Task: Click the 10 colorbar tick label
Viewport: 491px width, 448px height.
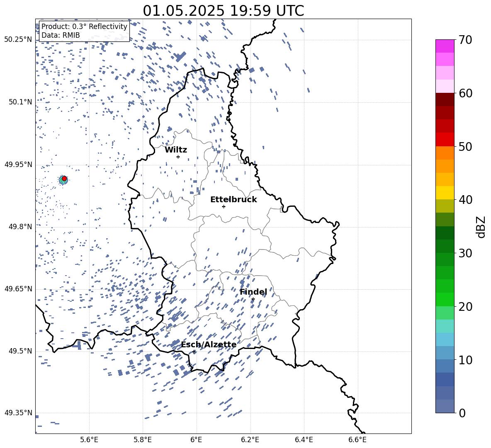Action: (x=465, y=360)
